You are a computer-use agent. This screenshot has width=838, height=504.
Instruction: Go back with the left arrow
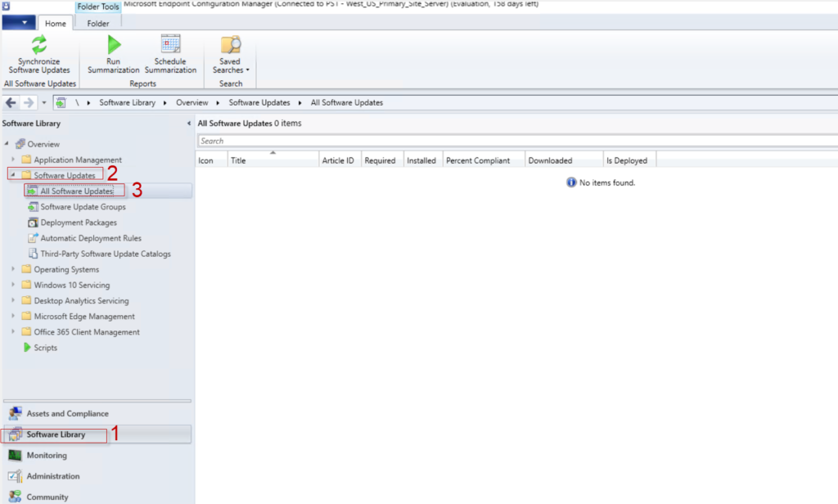(11, 102)
